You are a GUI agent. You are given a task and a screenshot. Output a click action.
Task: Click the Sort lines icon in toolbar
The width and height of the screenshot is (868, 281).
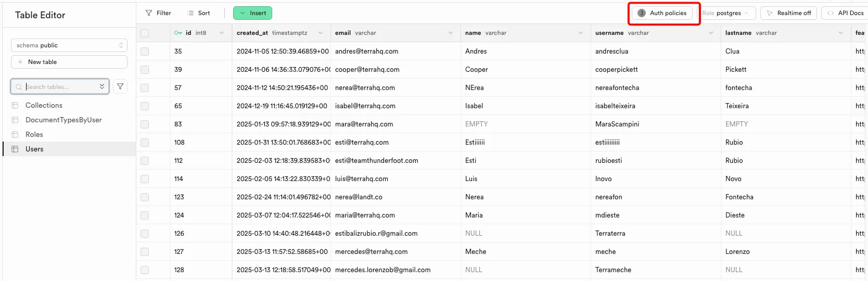pyautogui.click(x=190, y=13)
